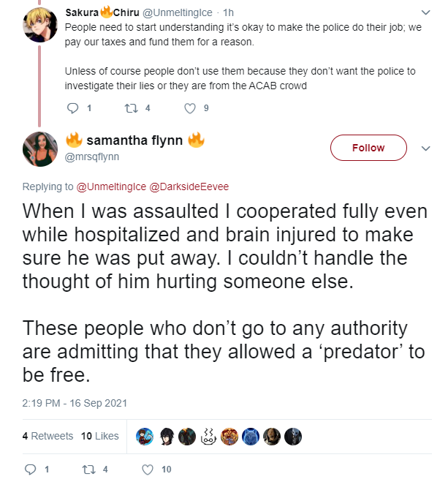Image resolution: width=448 pixels, height=490 pixels.
Task: Follow samantha flynn
Action: pyautogui.click(x=368, y=148)
